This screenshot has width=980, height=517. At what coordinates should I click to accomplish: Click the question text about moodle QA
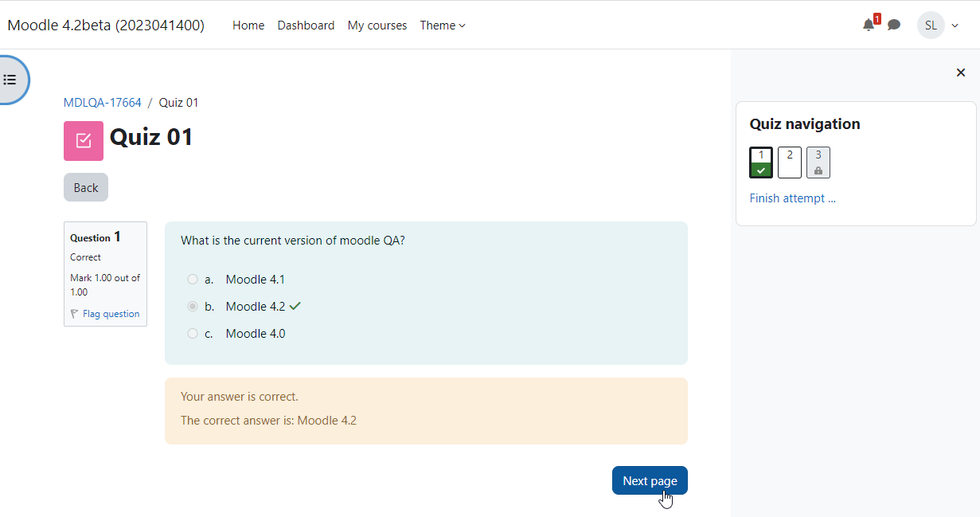click(293, 241)
